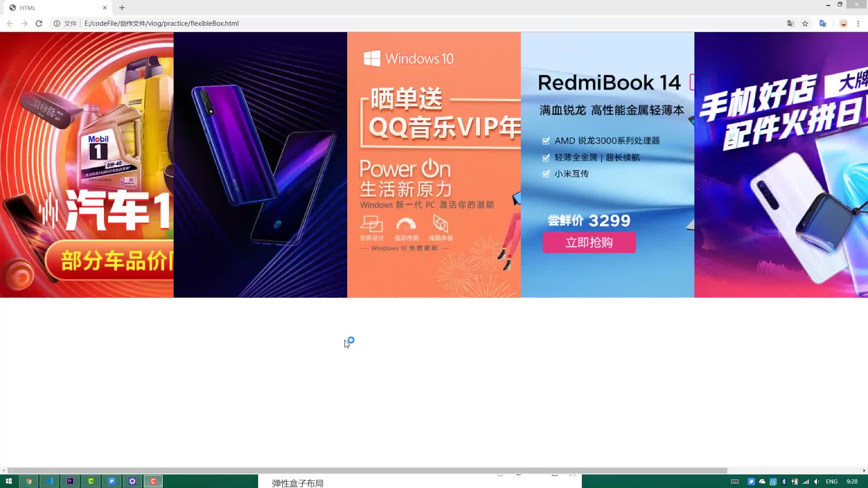Open the green Camtasia taskbar app
The image size is (868, 488).
click(x=91, y=481)
